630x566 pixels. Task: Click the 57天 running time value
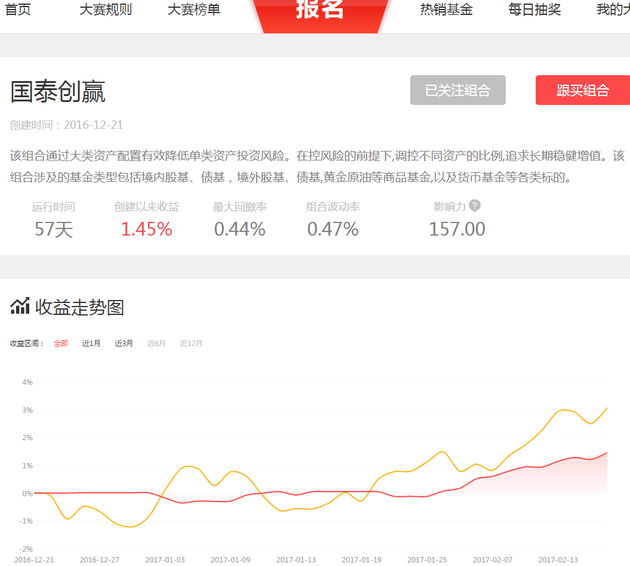(x=53, y=229)
